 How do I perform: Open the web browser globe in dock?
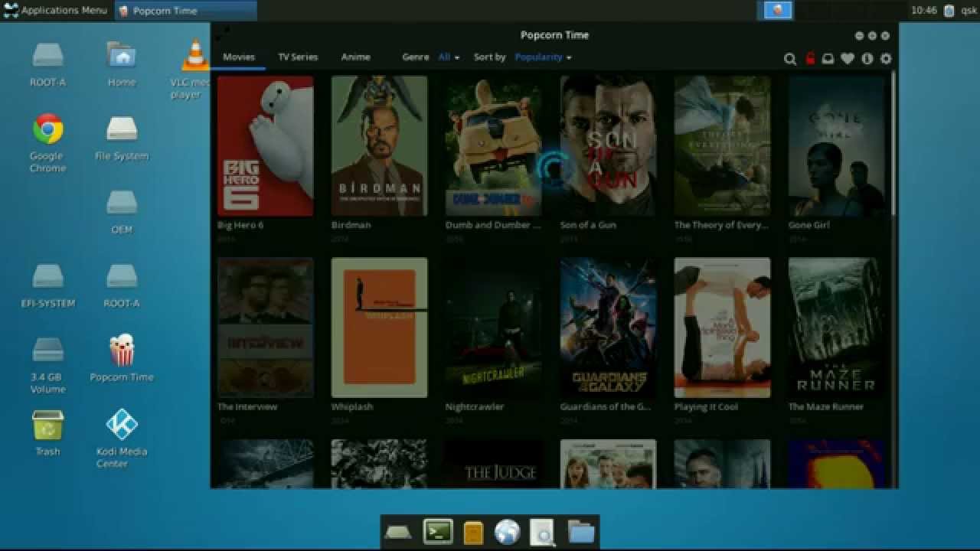(x=507, y=532)
